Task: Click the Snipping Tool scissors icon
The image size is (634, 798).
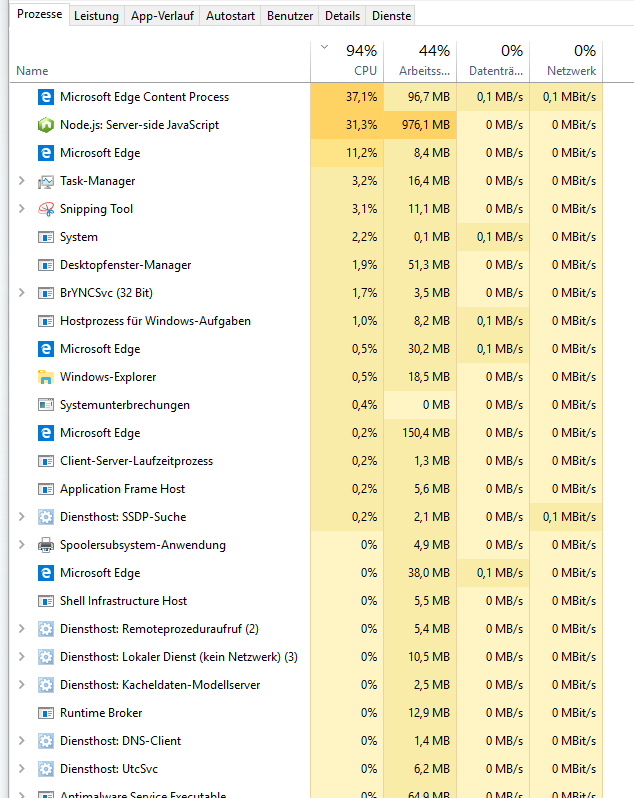Action: (46, 209)
